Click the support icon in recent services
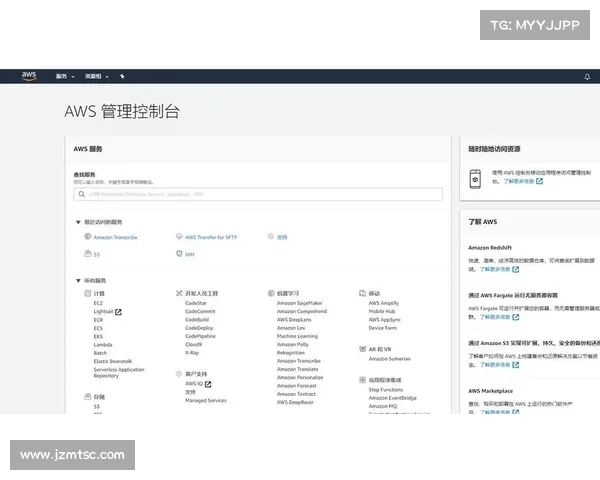The height and width of the screenshot is (480, 600). pyautogui.click(x=271, y=237)
